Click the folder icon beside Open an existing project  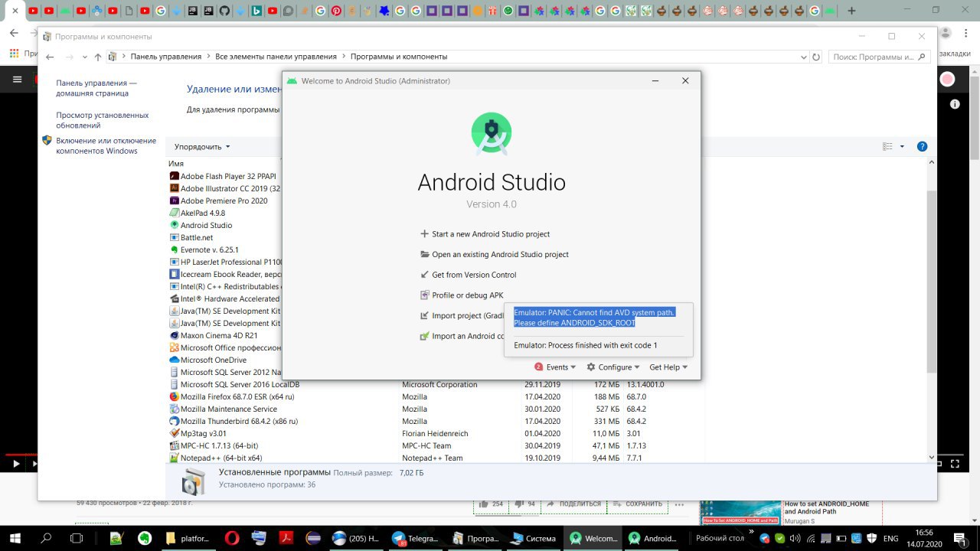[425, 254]
